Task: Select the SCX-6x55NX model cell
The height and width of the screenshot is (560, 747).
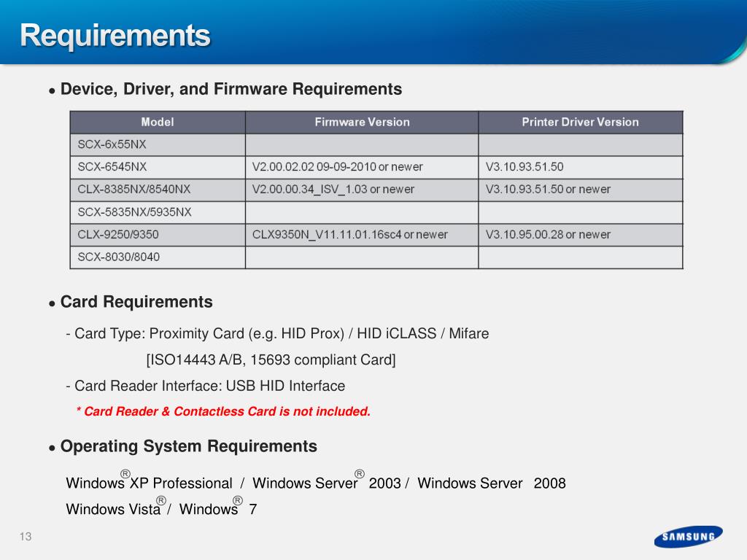Action: [x=158, y=145]
